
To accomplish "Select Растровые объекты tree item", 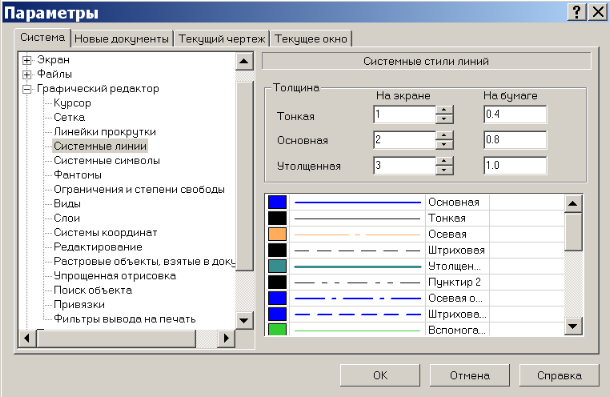I will pyautogui.click(x=144, y=261).
